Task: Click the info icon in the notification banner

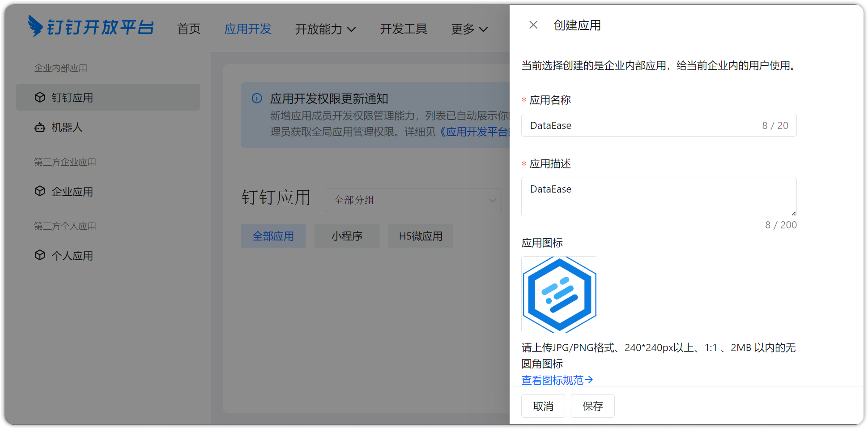Action: coord(257,98)
